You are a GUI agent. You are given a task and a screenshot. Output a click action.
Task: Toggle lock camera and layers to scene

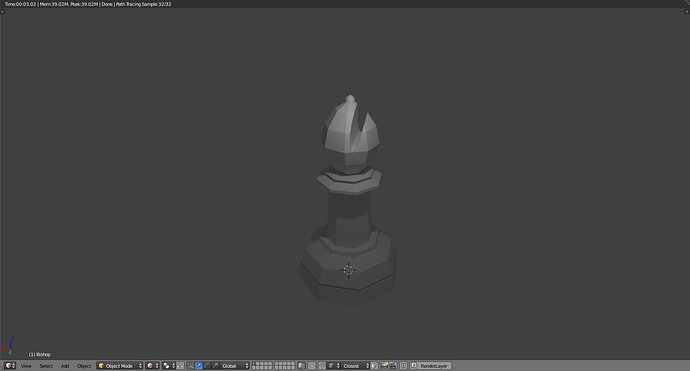[x=301, y=366]
